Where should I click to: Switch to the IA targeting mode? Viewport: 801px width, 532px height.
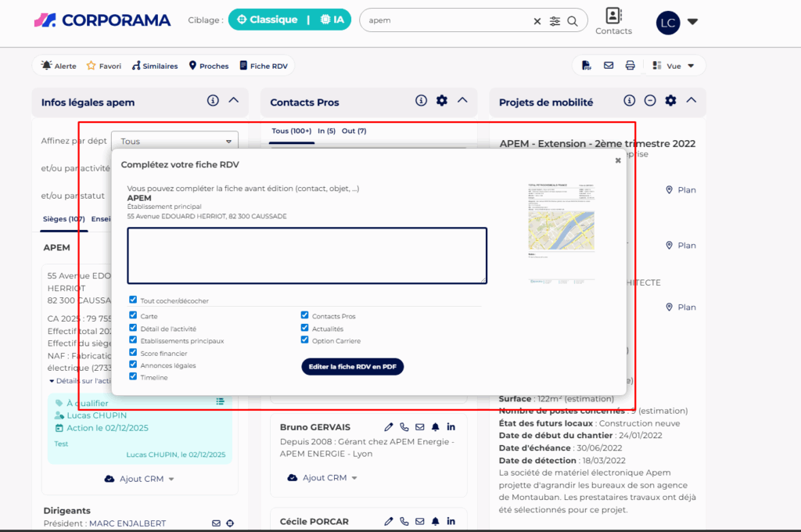[x=335, y=20]
